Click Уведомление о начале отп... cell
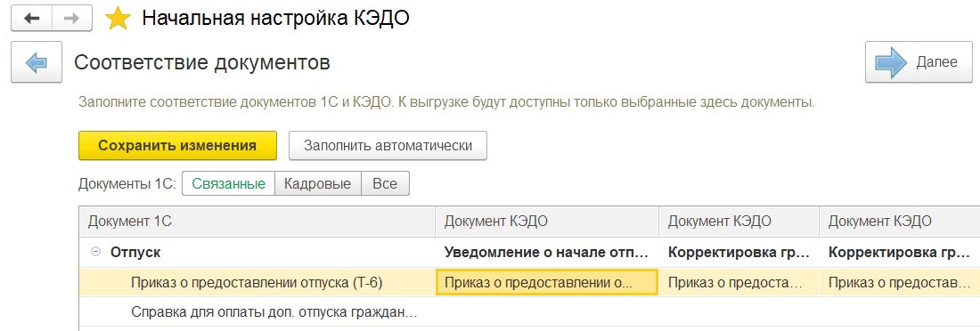This screenshot has width=980, height=331. point(547,253)
